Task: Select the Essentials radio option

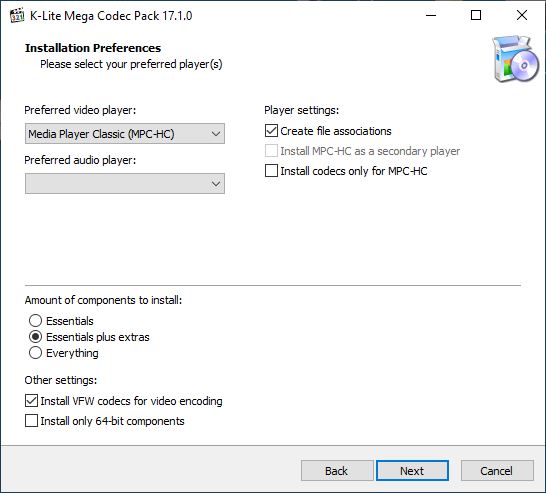Action: click(x=36, y=320)
